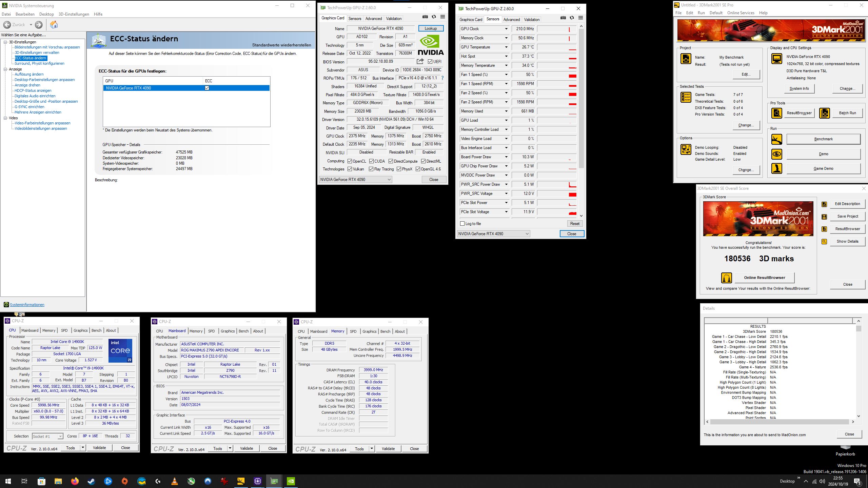Click the Reset button in GPU-Z Sensors
Viewport: 868px width, 488px height.
click(x=575, y=224)
